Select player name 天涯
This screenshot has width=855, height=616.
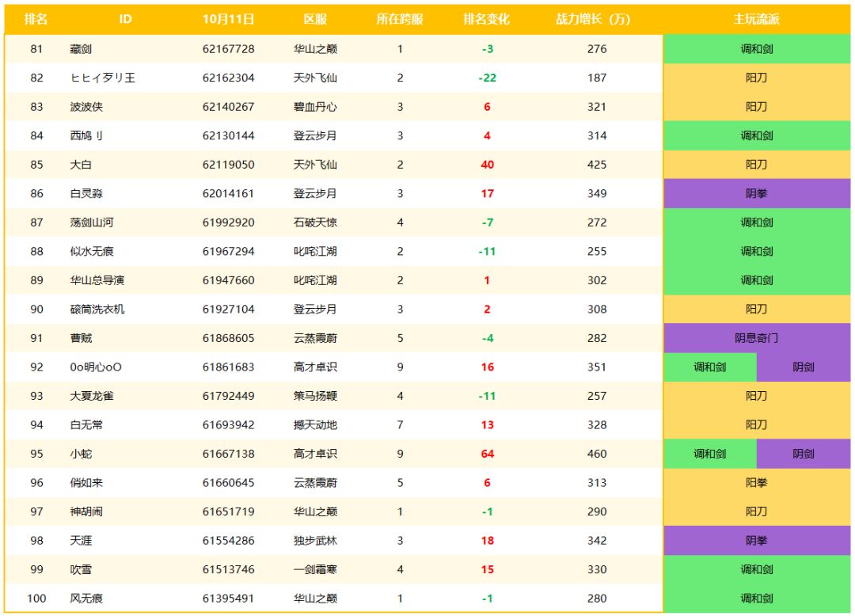tap(81, 540)
